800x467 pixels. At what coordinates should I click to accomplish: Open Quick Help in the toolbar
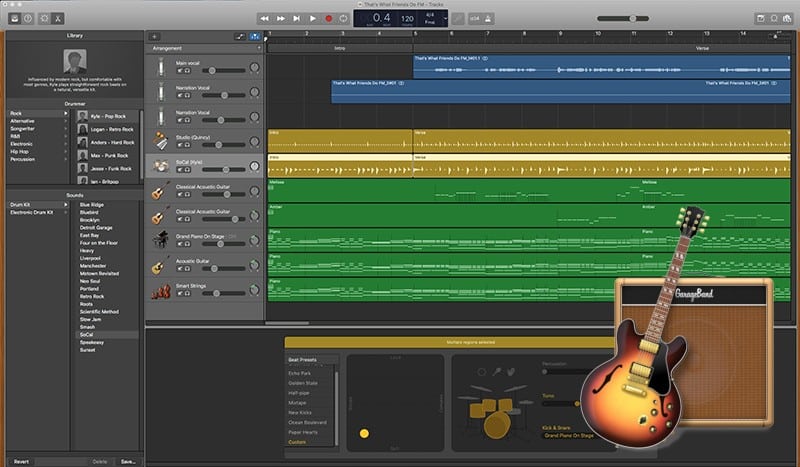coord(28,18)
